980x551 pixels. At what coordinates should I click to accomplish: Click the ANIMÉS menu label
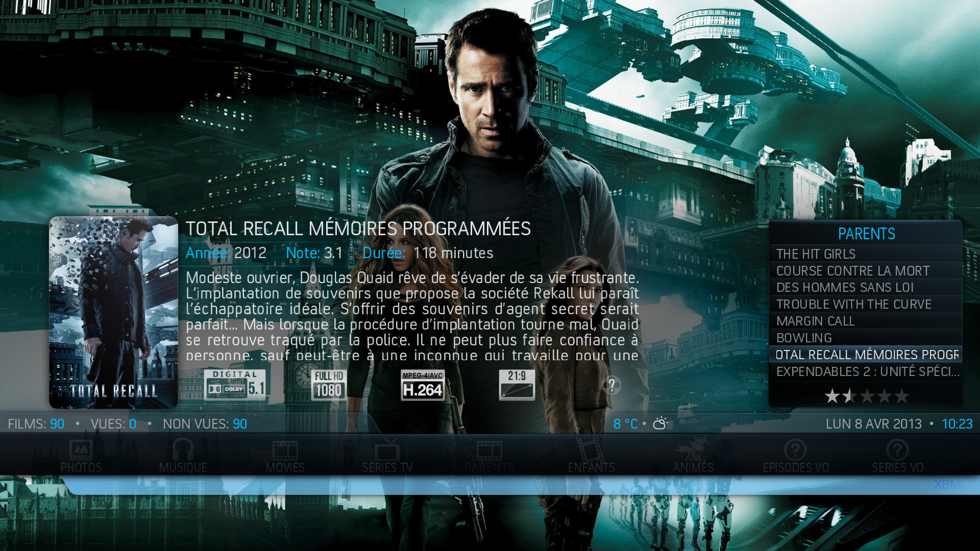click(x=693, y=468)
